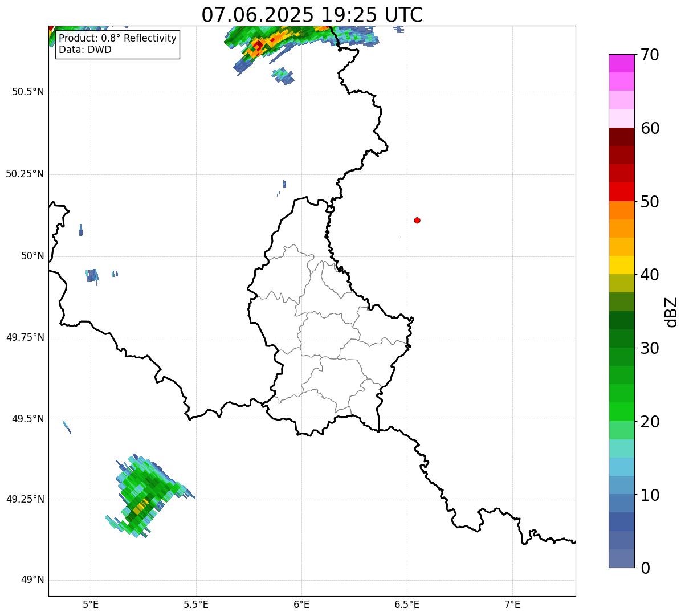685x616 pixels.
Task: Click the red station marker dot
Action: point(417,220)
